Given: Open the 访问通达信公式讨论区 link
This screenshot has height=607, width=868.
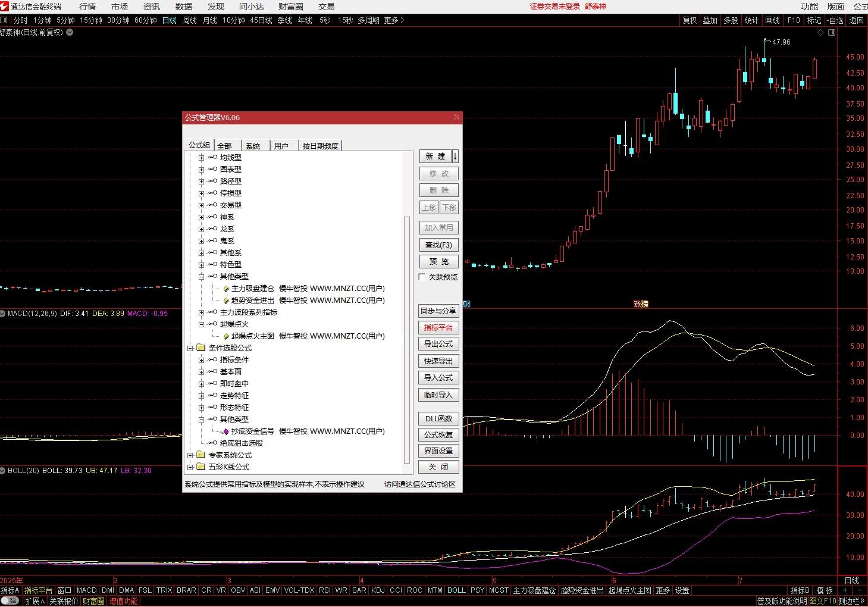Looking at the screenshot, I should point(419,484).
